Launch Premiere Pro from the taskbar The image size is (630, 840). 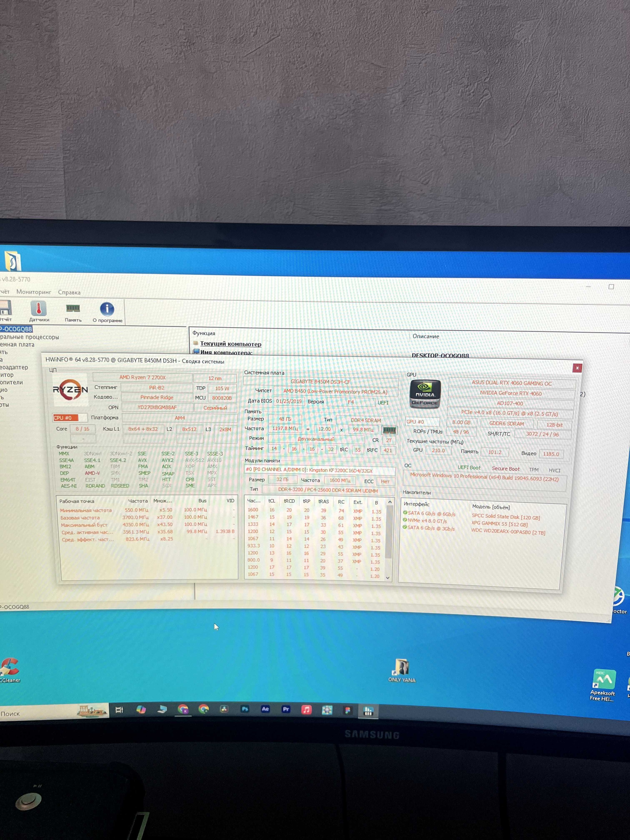click(x=286, y=709)
